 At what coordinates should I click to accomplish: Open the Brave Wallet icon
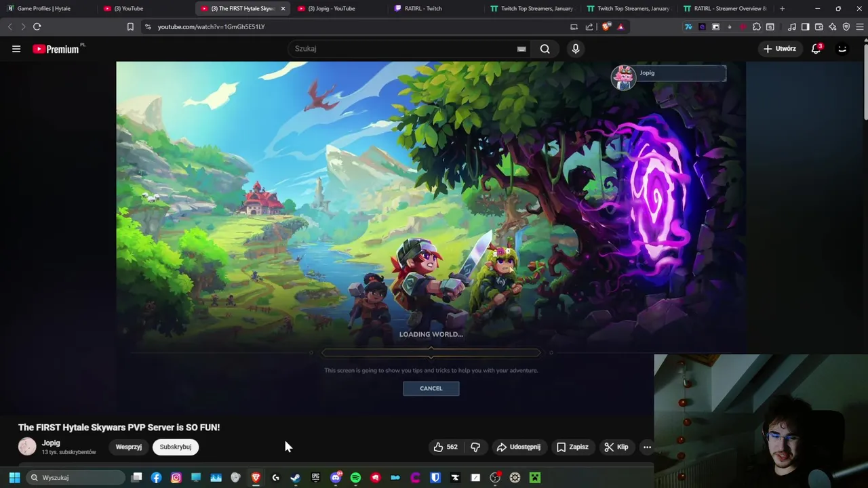point(819,26)
